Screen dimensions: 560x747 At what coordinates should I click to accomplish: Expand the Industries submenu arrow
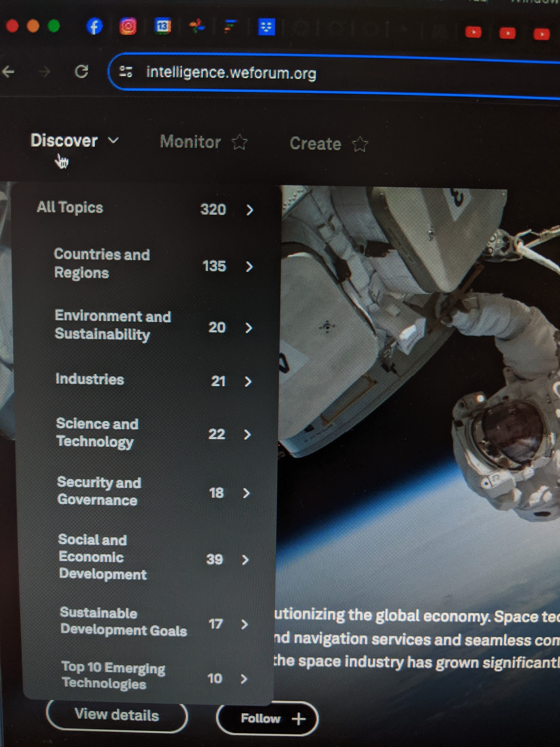pyautogui.click(x=248, y=382)
